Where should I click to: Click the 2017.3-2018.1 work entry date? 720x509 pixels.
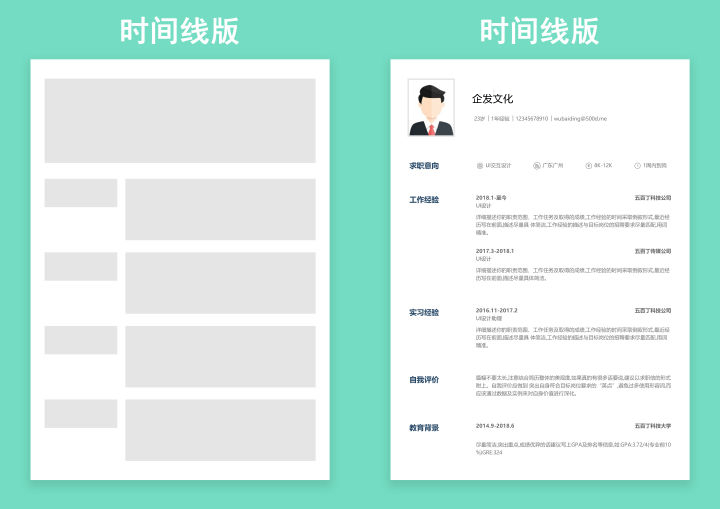494,251
